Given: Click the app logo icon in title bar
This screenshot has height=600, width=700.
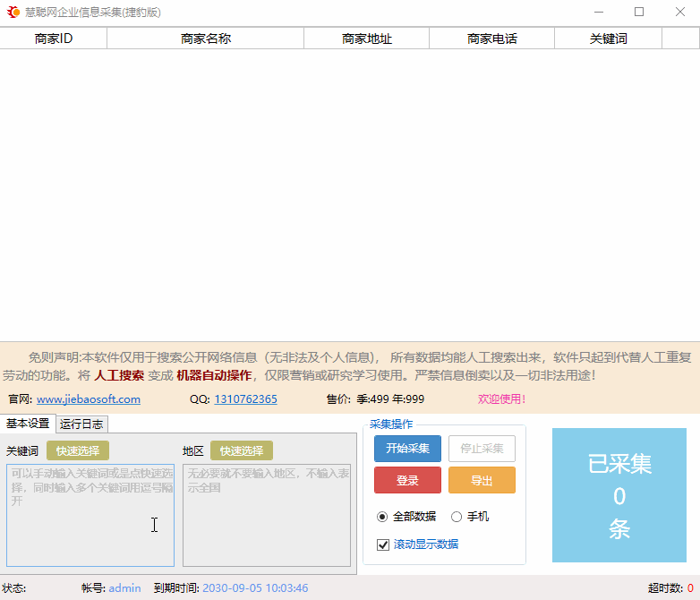Looking at the screenshot, I should pos(13,13).
